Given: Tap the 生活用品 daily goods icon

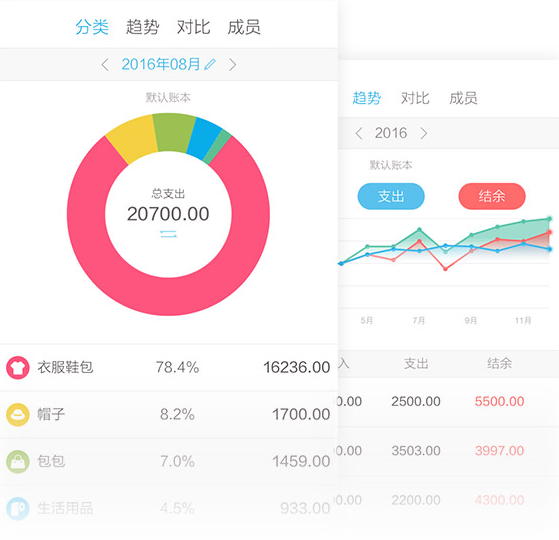Looking at the screenshot, I should [x=17, y=509].
